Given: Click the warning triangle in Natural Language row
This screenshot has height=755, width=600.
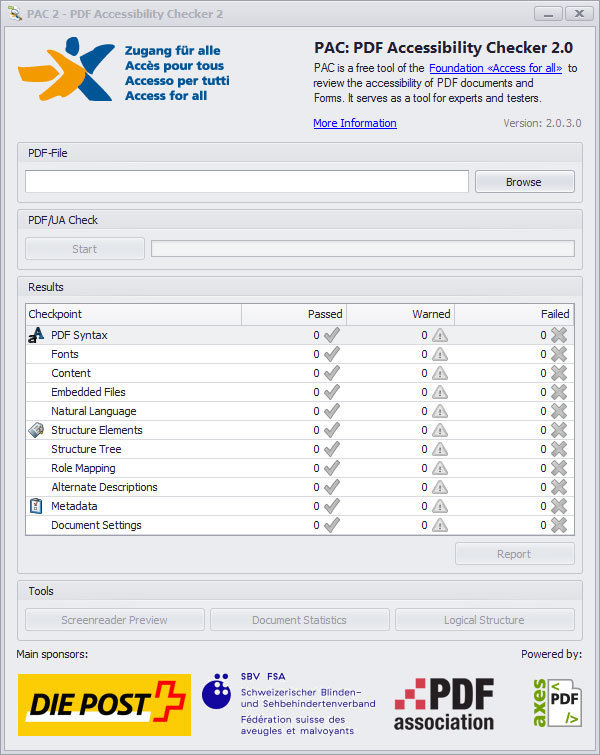Looking at the screenshot, I should tap(440, 411).
